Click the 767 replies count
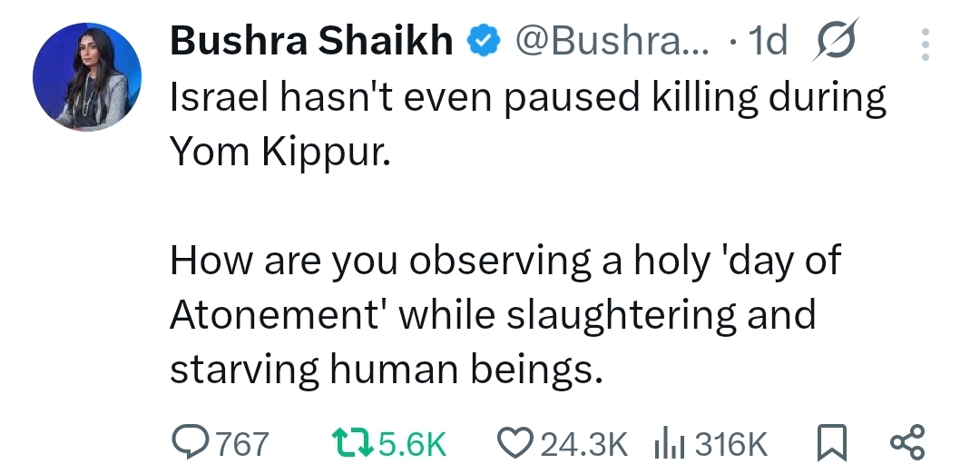Viewport: 980px width, 464px height. [242, 444]
